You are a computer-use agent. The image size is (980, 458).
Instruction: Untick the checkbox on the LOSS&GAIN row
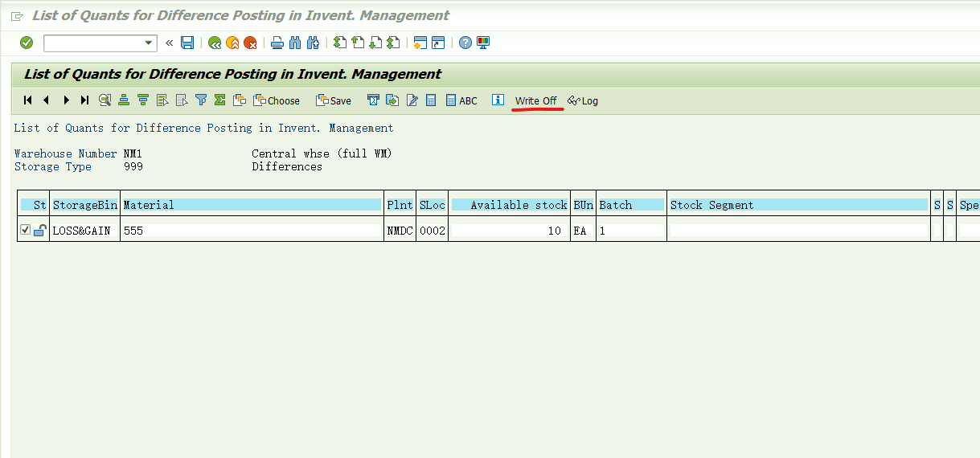point(25,230)
